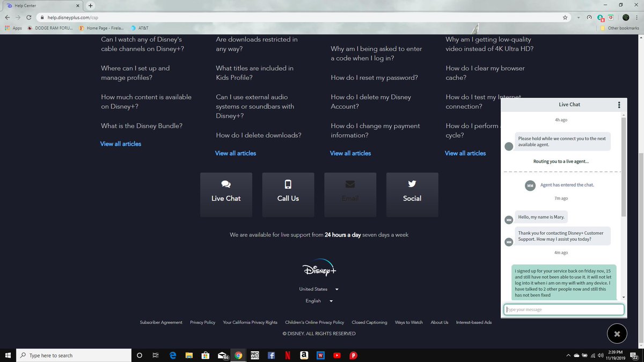
Task: Click browser forward arrow
Action: [17, 17]
